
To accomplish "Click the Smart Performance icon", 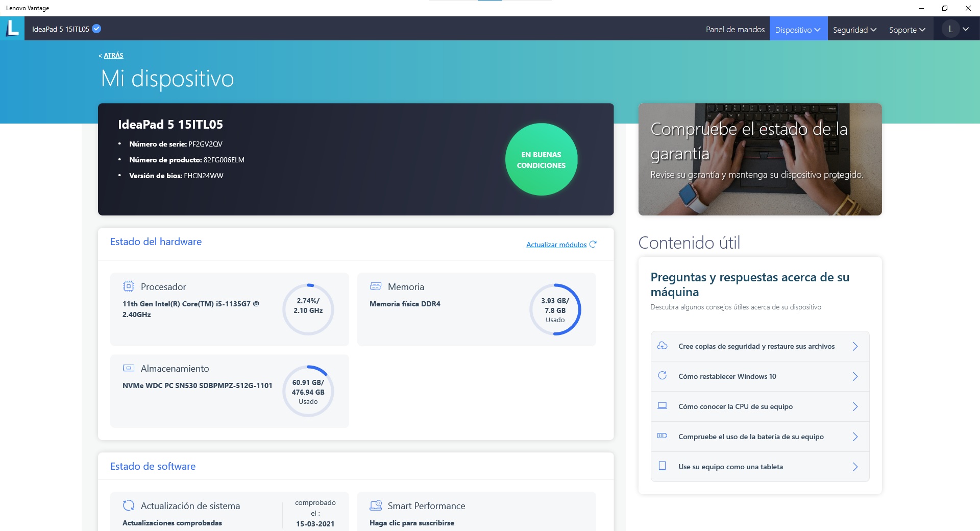I will 376,505.
